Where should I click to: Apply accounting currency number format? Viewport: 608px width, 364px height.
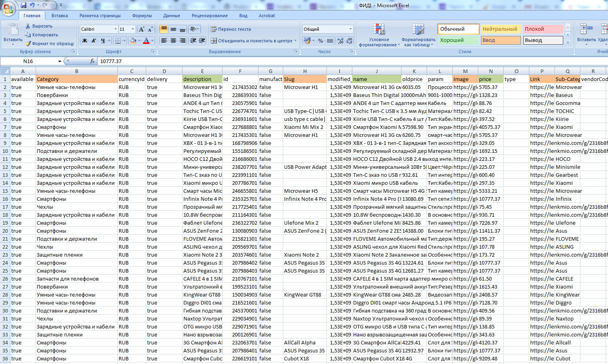pos(306,41)
